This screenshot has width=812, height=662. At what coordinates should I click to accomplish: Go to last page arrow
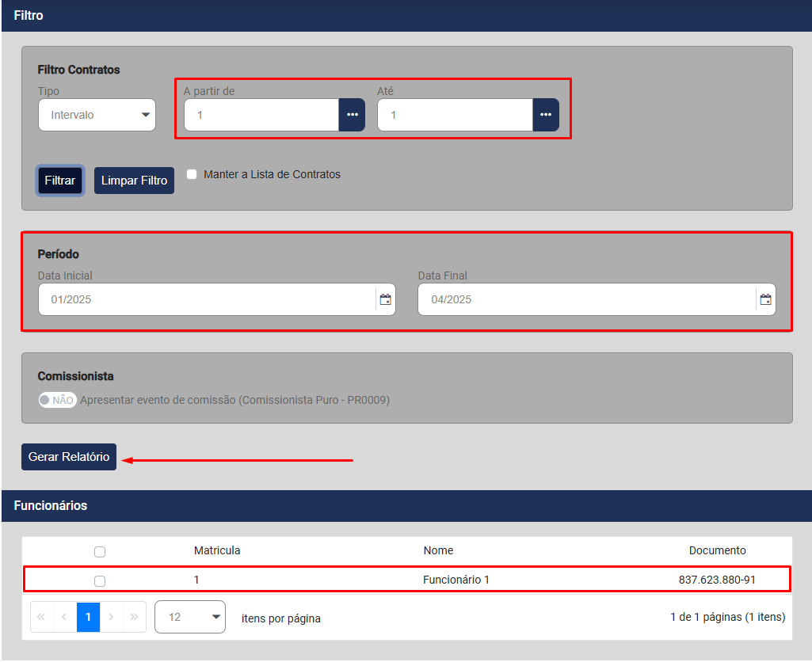tap(134, 617)
